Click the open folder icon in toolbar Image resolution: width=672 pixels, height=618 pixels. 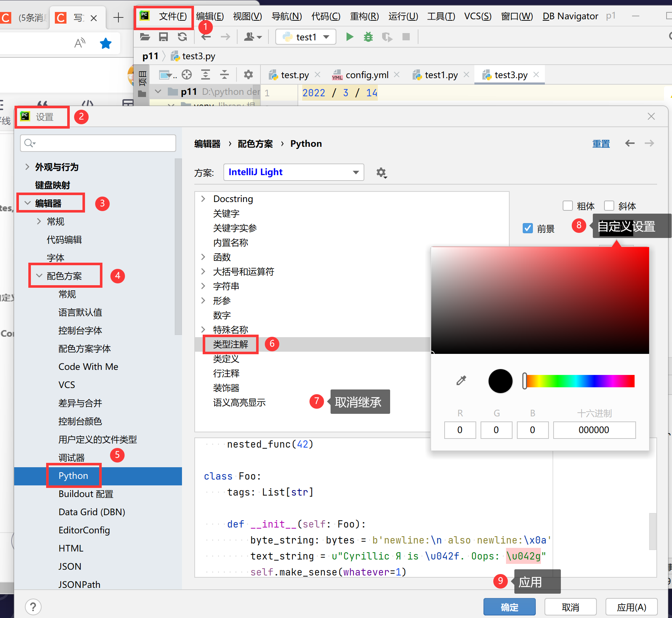click(x=145, y=37)
